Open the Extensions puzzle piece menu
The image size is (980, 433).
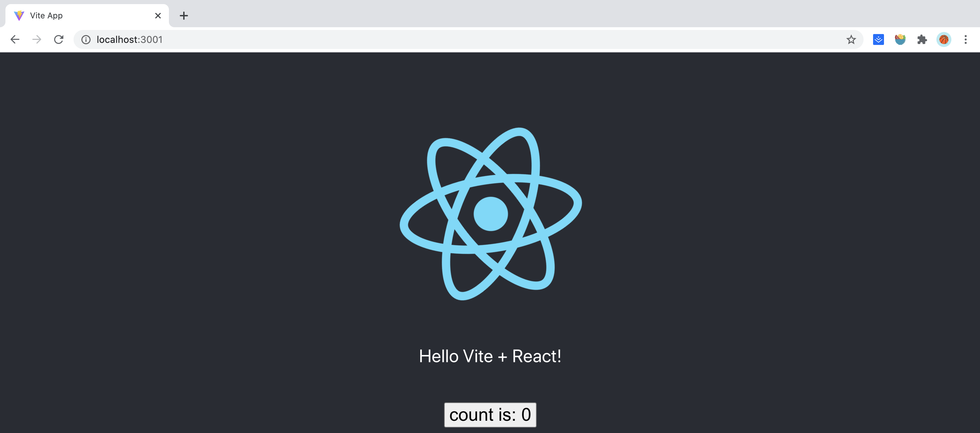(x=922, y=39)
